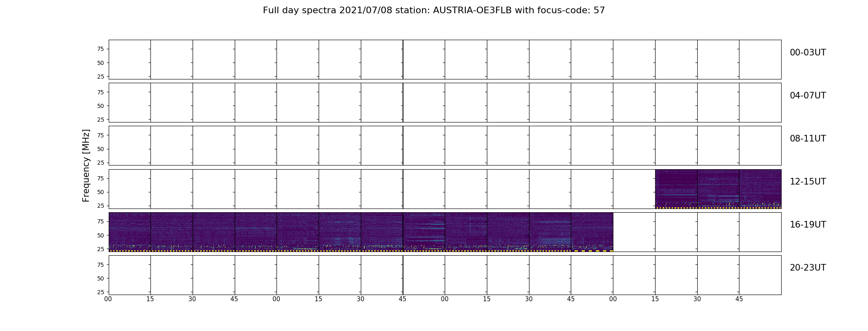
Task: Click the 50 tick label of the 00-03UT row
Action: click(x=100, y=63)
